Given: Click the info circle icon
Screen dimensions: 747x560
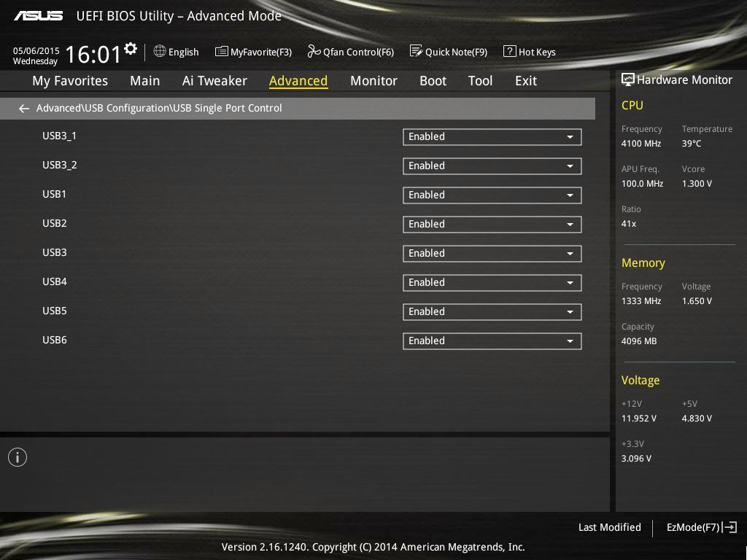Looking at the screenshot, I should (x=18, y=458).
